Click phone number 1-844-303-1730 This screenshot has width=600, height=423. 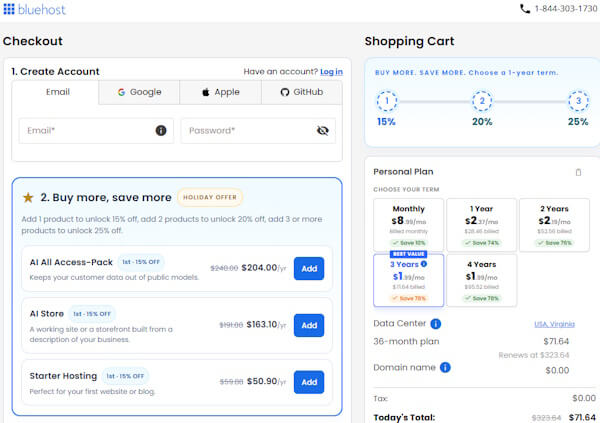[566, 9]
